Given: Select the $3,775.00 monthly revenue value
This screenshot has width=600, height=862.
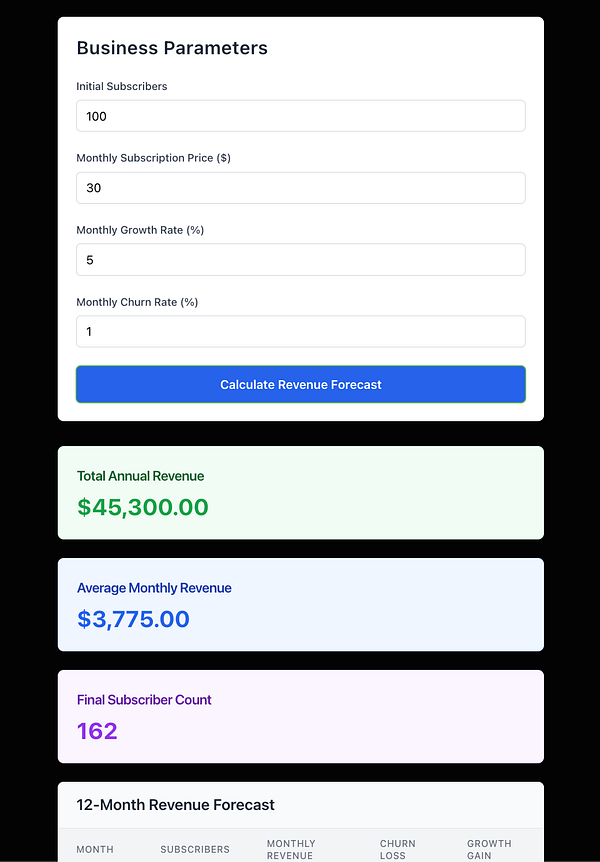Looking at the screenshot, I should 132,619.
